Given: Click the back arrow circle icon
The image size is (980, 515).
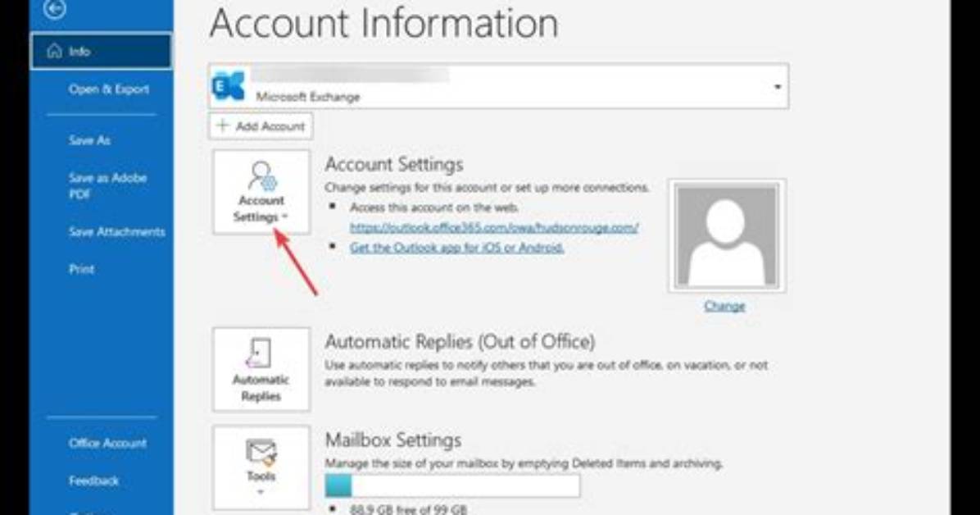Looking at the screenshot, I should pos(55,8).
